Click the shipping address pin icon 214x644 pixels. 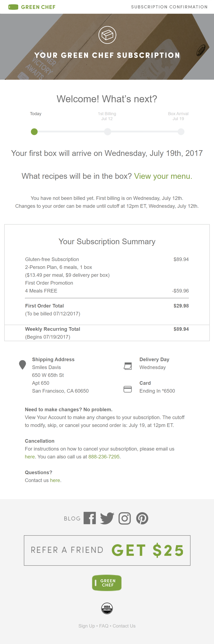(22, 365)
